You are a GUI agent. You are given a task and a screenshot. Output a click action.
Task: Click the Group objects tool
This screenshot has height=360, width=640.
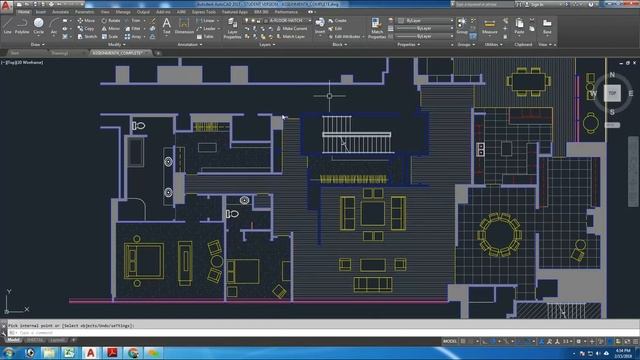[x=462, y=26]
